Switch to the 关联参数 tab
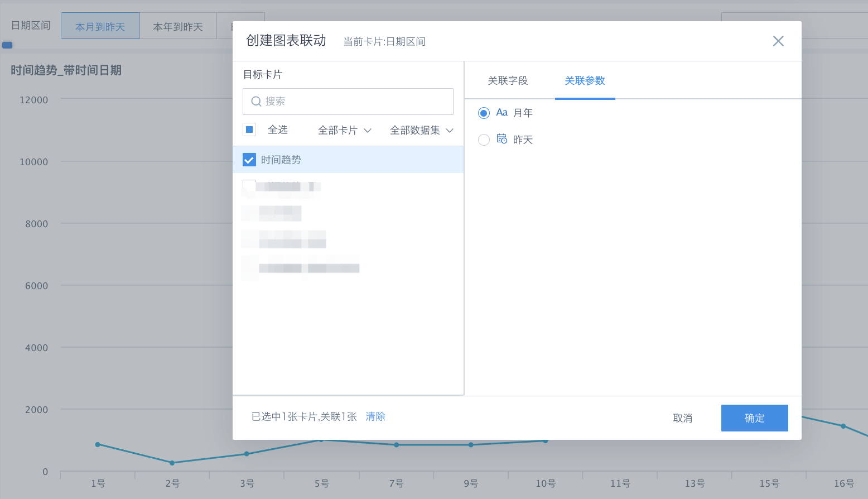 pyautogui.click(x=585, y=81)
